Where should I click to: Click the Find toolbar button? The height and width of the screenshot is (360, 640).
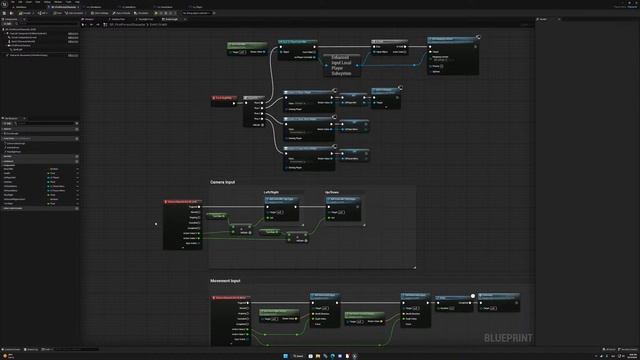(x=58, y=13)
